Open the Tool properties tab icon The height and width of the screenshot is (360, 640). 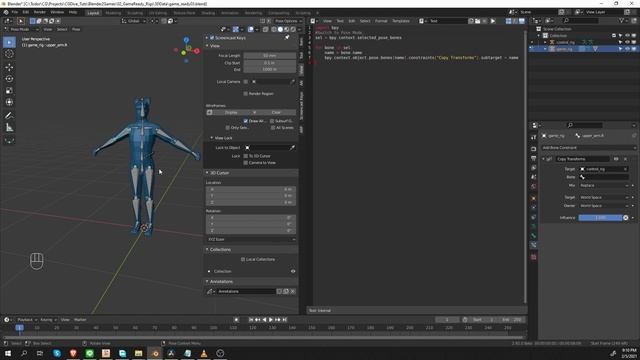point(533,138)
